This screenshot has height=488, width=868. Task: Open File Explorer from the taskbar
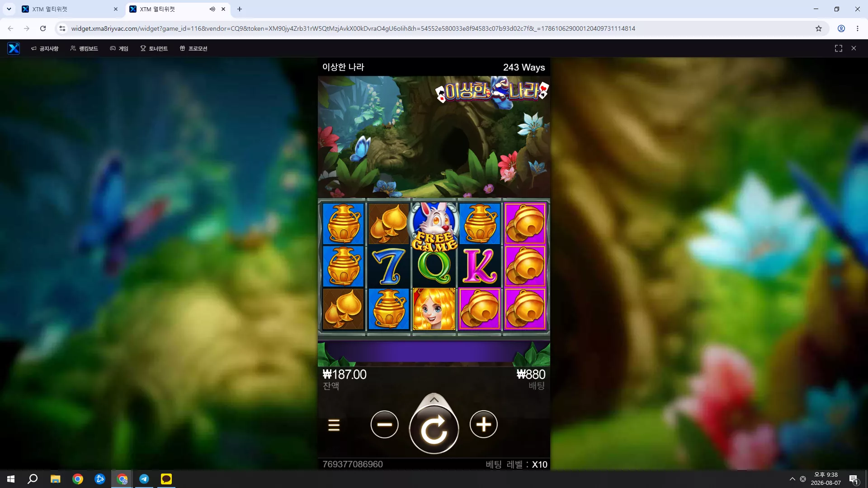(56, 479)
